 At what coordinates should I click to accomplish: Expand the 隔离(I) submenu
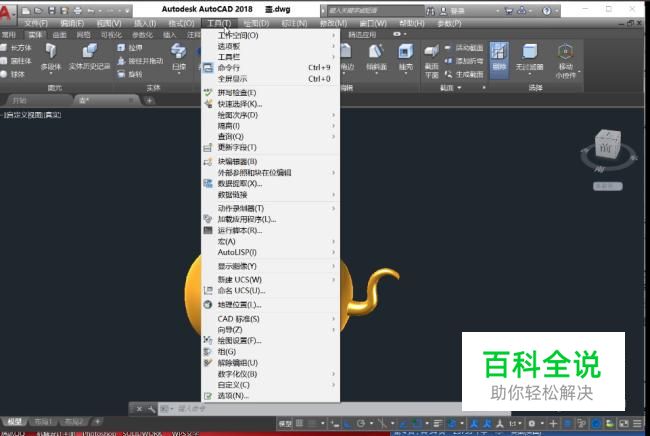pos(270,126)
